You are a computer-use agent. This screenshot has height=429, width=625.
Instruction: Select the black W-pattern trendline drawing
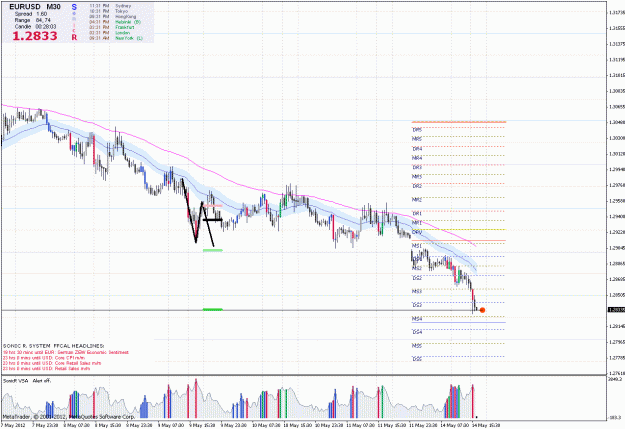[199, 212]
